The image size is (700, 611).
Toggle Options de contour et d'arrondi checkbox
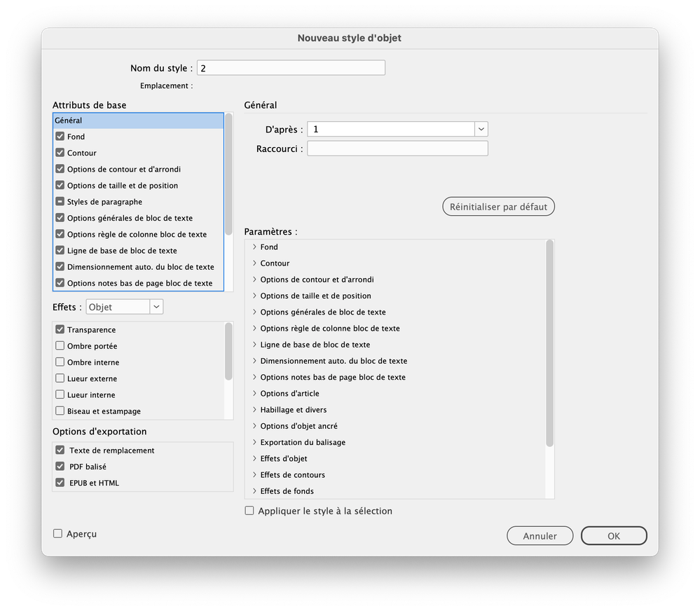60,169
